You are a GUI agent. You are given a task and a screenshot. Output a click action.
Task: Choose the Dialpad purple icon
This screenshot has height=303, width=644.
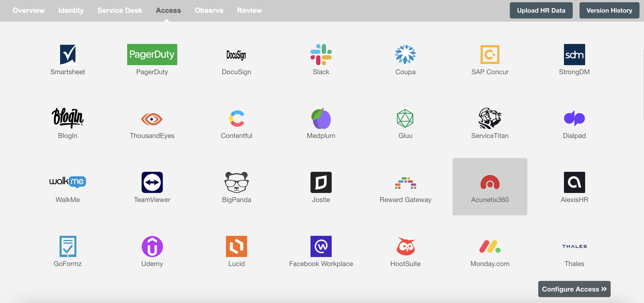(x=574, y=118)
